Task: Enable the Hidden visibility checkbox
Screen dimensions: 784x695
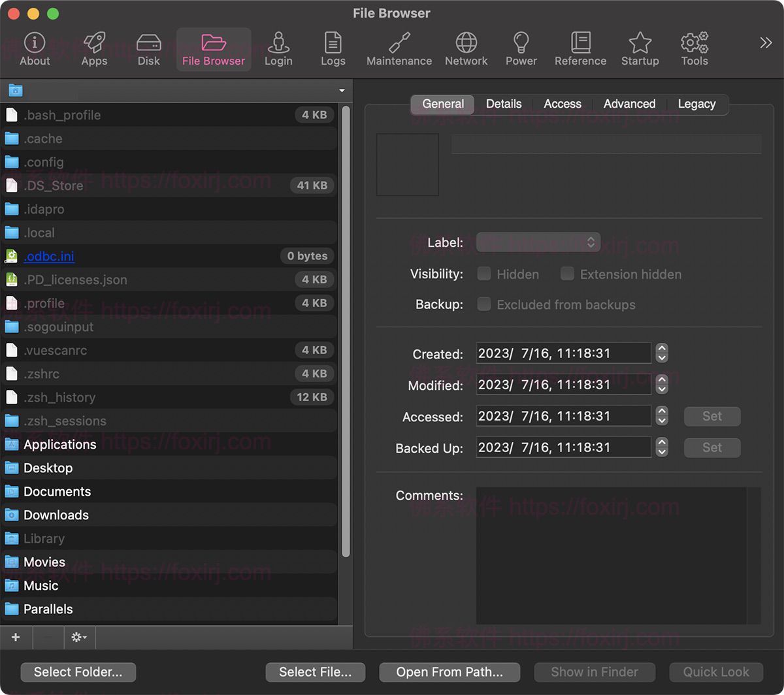Action: (484, 274)
